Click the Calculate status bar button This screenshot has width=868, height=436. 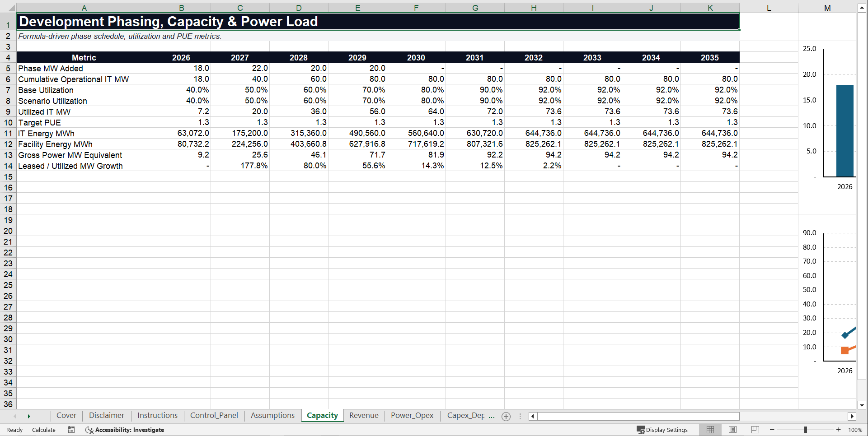(44, 430)
